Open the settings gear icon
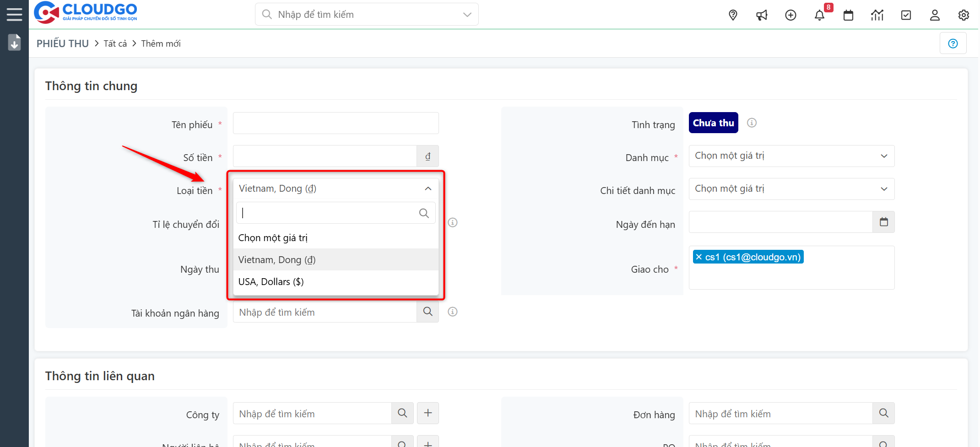Image resolution: width=980 pixels, height=447 pixels. coord(964,15)
